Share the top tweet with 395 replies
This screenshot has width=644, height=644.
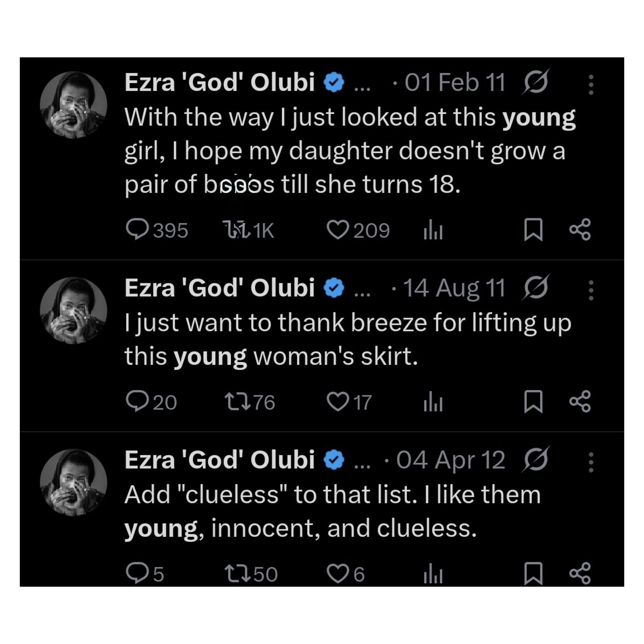580,229
